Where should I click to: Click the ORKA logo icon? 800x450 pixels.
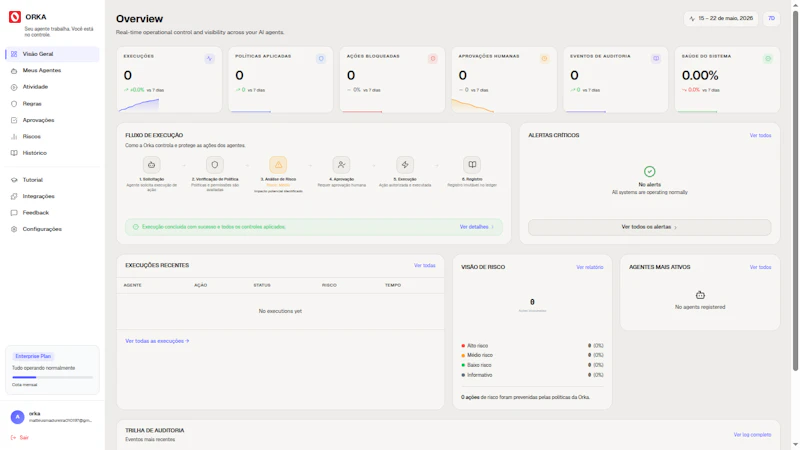[x=15, y=17]
